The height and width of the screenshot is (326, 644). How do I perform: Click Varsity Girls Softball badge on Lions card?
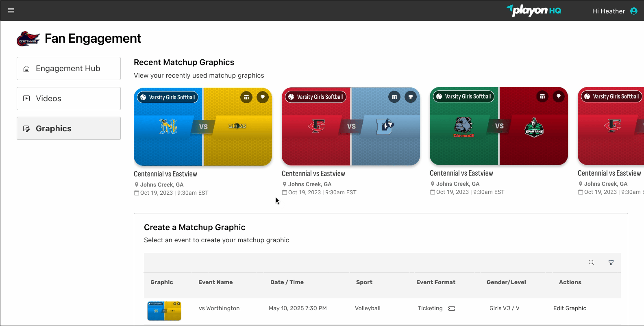(168, 97)
